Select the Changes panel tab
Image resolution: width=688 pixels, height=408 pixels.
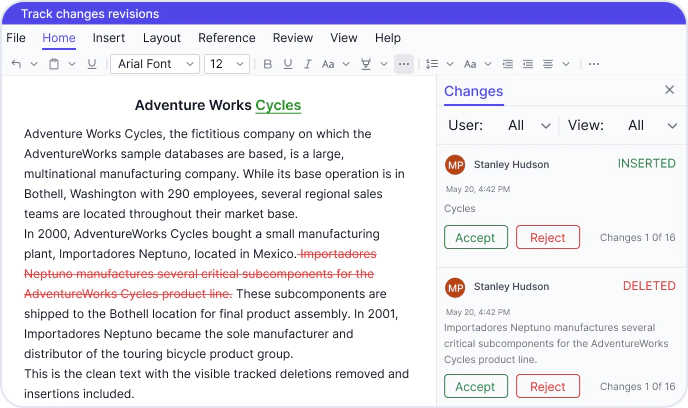coord(473,91)
